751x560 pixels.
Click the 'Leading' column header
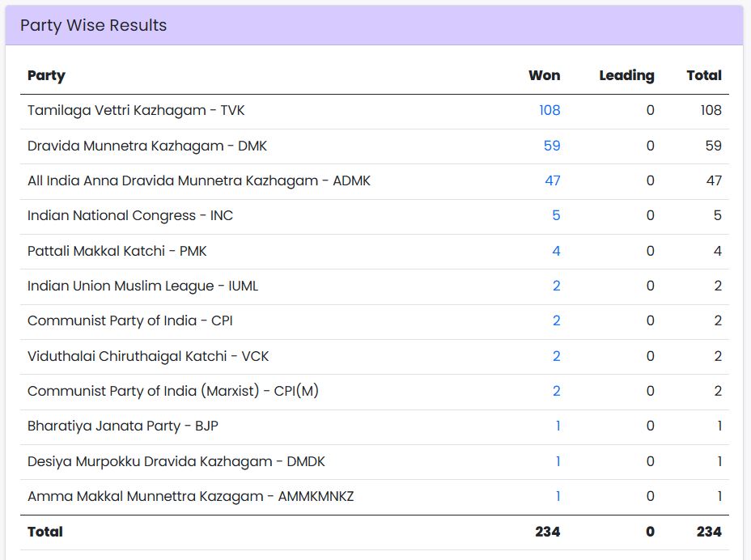click(626, 75)
